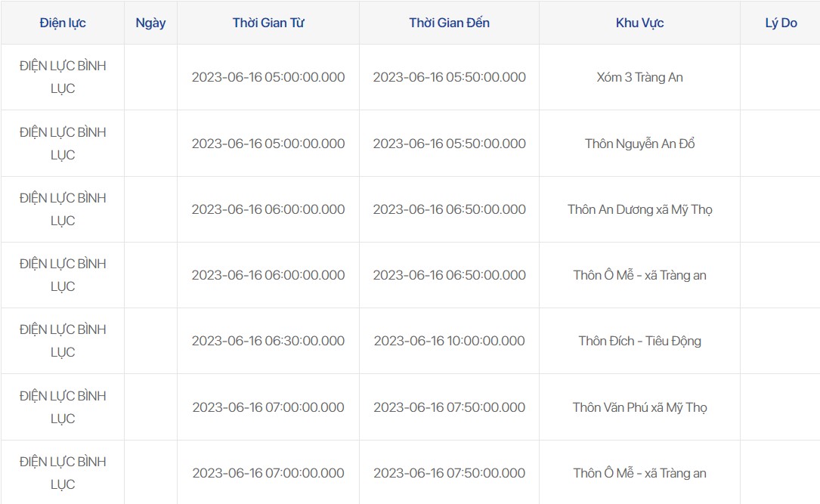The image size is (820, 504).
Task: Click first row ĐIỆN LỰC BÌNH LỤC cell
Action: click(x=63, y=77)
